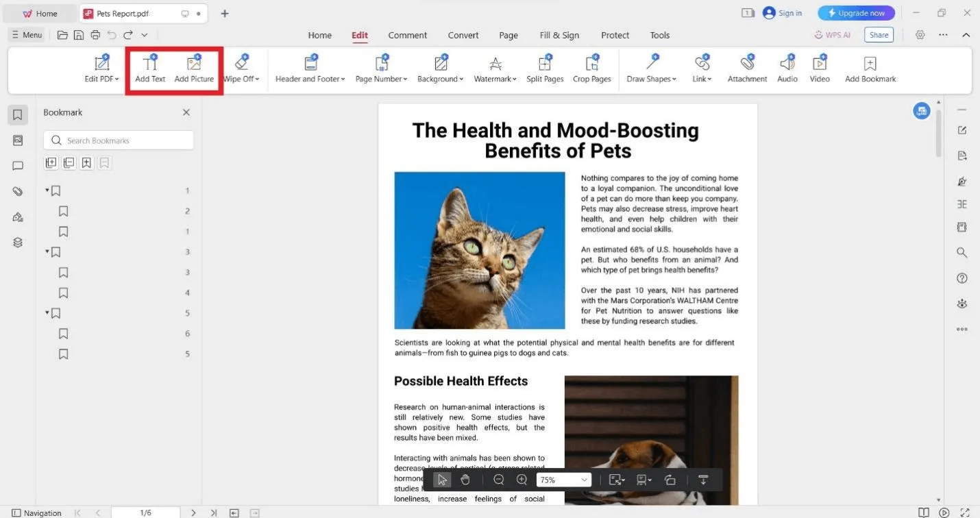Open the Comment panel from the left sidebar
The width and height of the screenshot is (980, 518).
click(17, 165)
